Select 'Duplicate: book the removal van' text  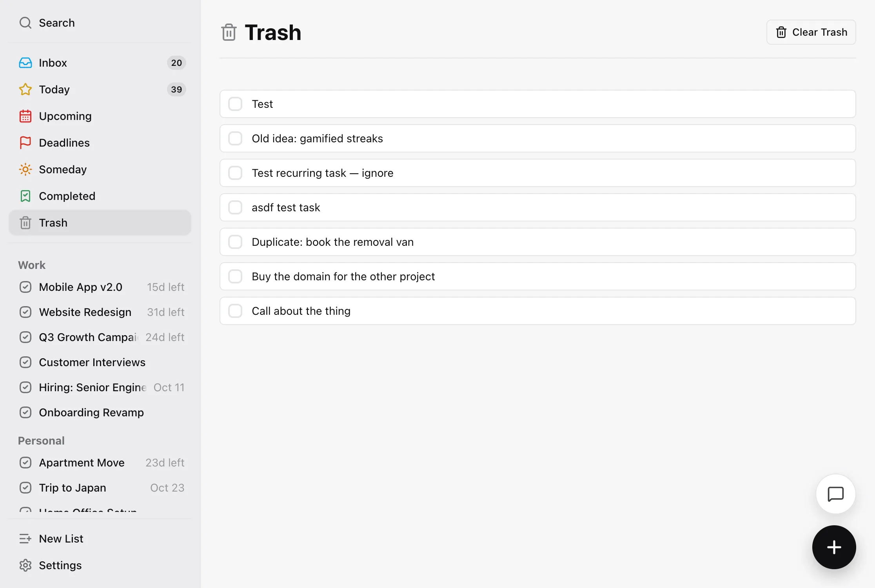pos(332,242)
